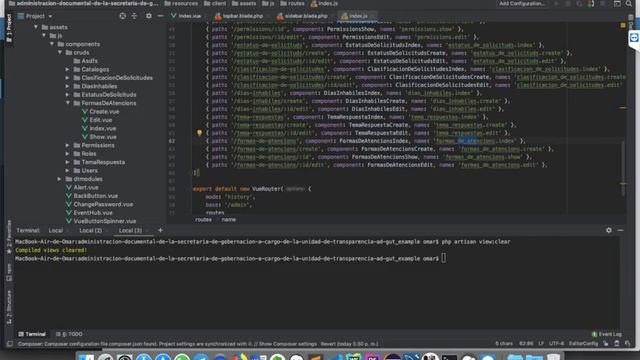Viewport: 640px width, 360px height.
Task: Expand the TemaRespuesta folder
Action: tap(68, 162)
